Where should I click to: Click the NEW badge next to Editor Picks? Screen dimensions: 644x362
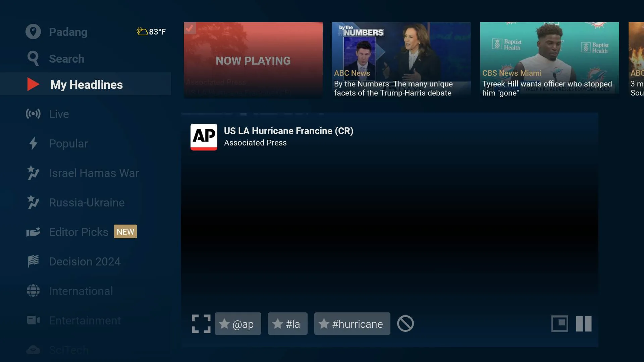125,232
